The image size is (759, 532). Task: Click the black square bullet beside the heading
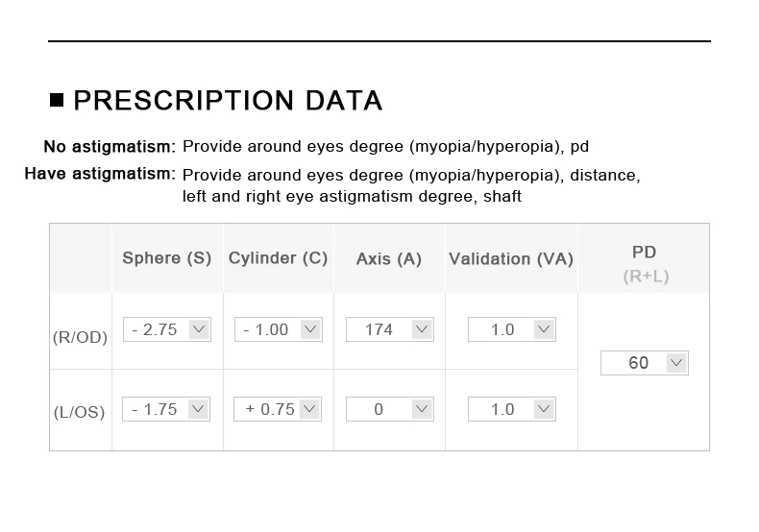click(57, 100)
